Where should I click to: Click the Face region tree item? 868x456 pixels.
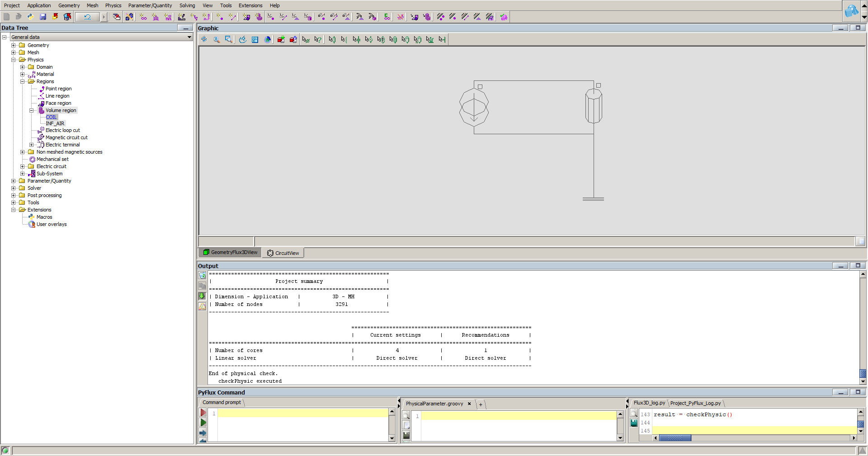pyautogui.click(x=58, y=103)
